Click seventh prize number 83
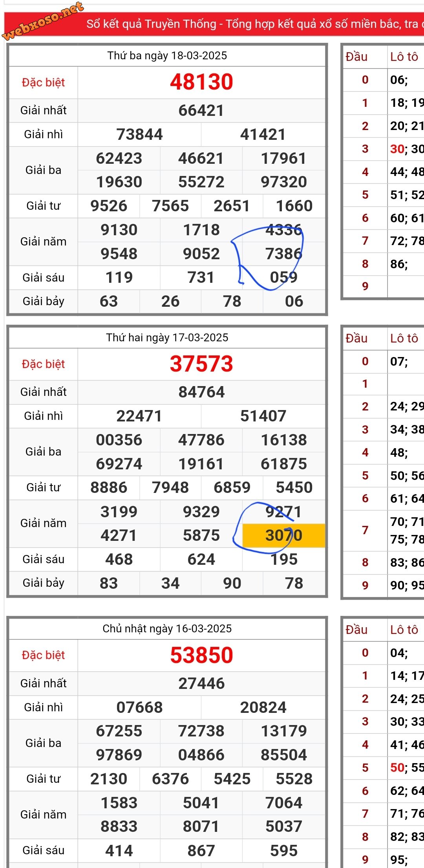The width and height of the screenshot is (424, 868). click(x=109, y=583)
